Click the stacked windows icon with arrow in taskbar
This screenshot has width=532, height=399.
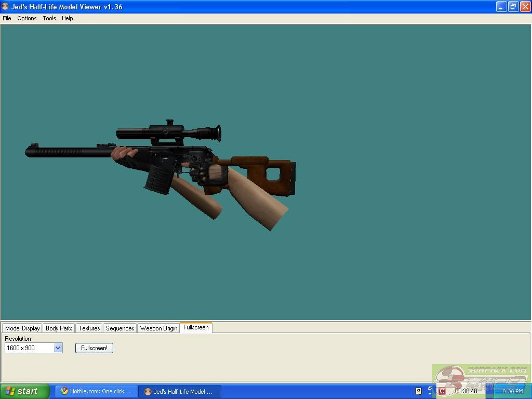(x=430, y=391)
